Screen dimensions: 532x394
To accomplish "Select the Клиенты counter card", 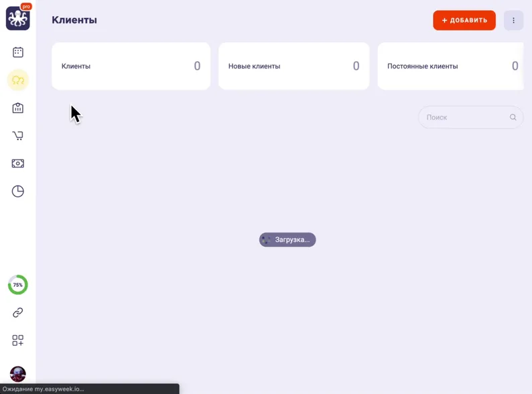I will [131, 66].
